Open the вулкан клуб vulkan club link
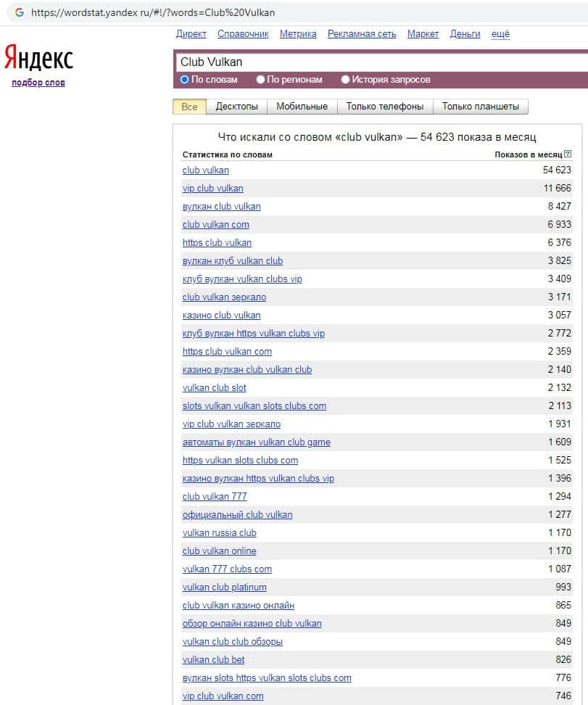Viewport: 588px width, 705px height. [233, 261]
